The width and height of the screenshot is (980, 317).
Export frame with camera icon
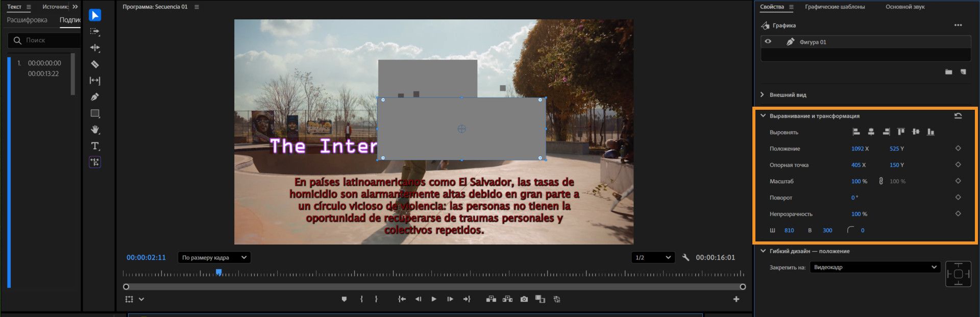pos(524,299)
